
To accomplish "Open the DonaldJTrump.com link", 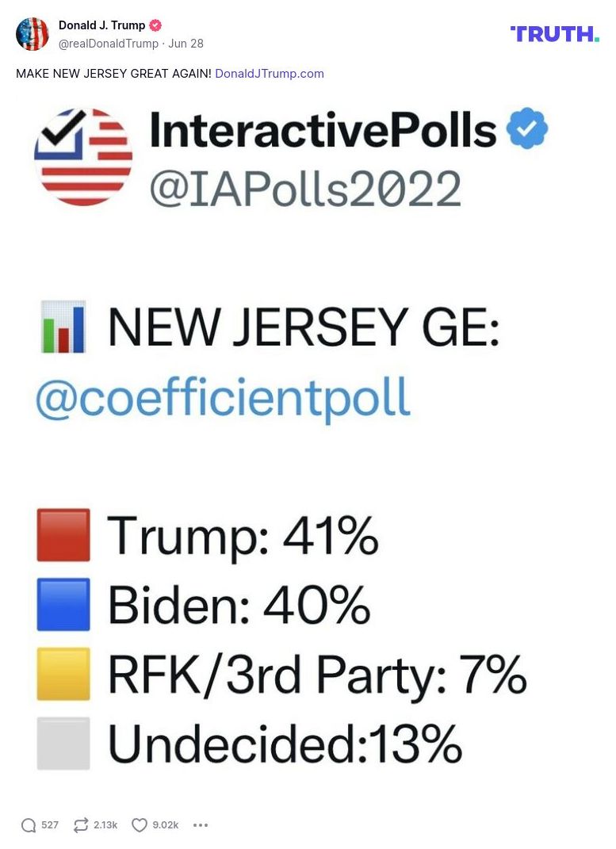I will coord(270,74).
